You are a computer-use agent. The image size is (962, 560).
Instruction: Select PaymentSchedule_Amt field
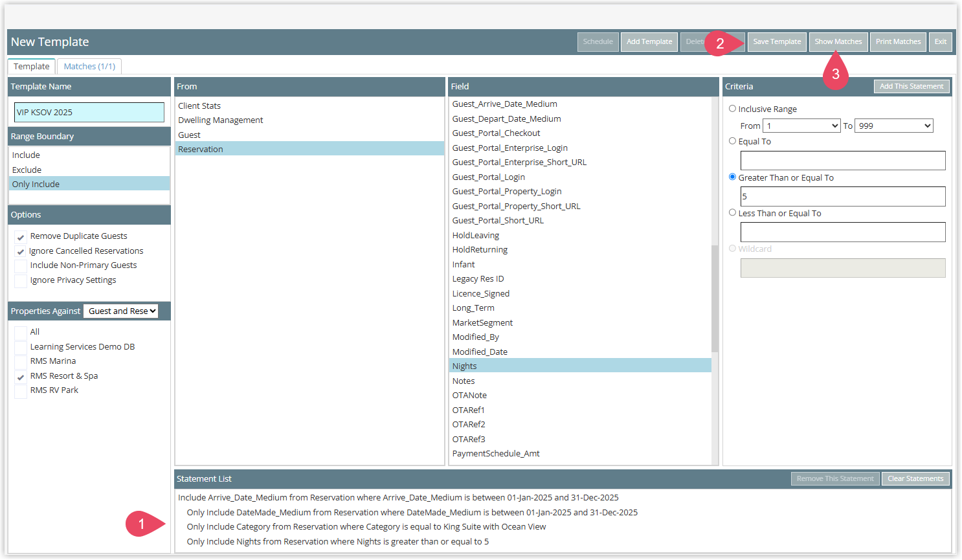[580, 454]
